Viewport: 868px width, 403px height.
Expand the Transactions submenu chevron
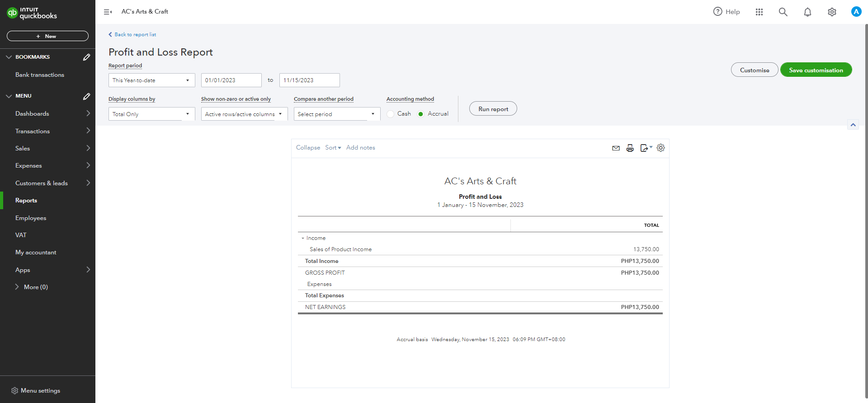click(x=88, y=131)
